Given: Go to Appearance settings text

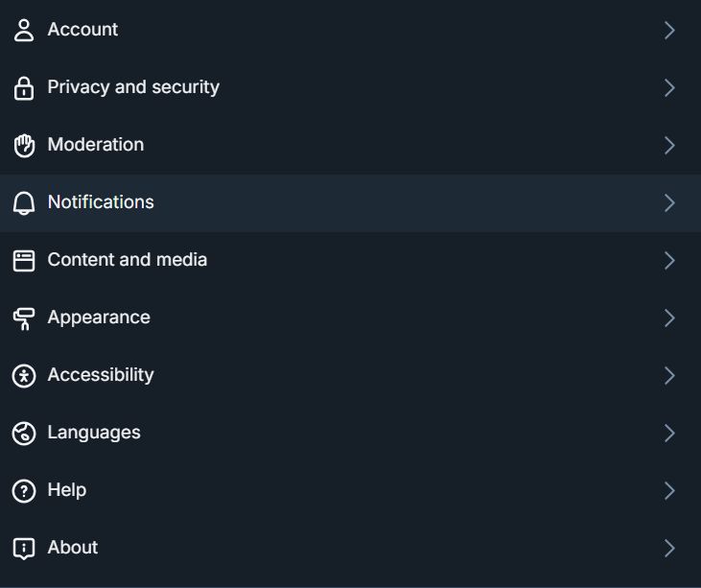Looking at the screenshot, I should (99, 318).
